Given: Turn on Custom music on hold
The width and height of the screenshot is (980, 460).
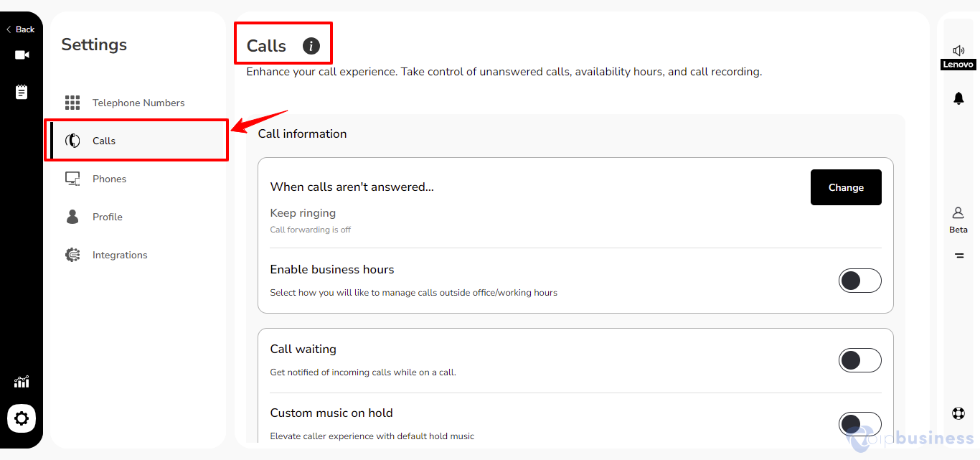Looking at the screenshot, I should click(860, 424).
